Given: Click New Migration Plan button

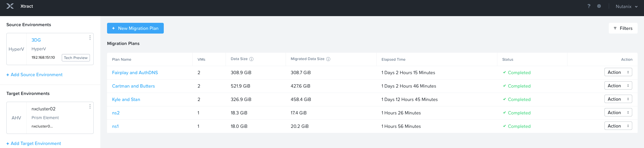Looking at the screenshot, I should tap(135, 28).
